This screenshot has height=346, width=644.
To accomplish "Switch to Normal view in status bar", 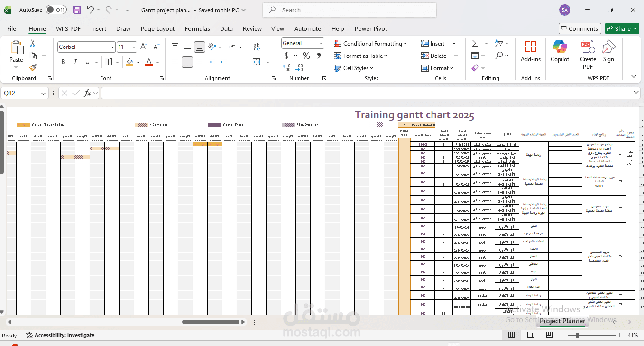I will (x=511, y=335).
